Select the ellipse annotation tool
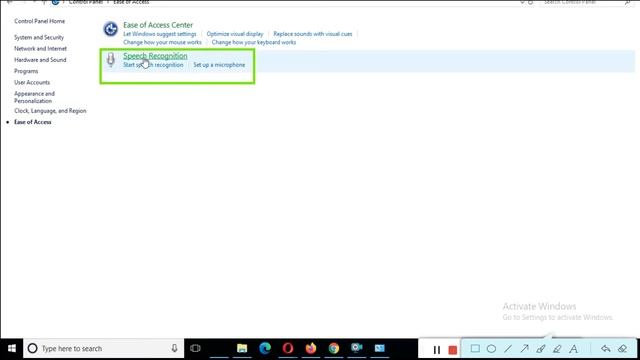 click(491, 349)
